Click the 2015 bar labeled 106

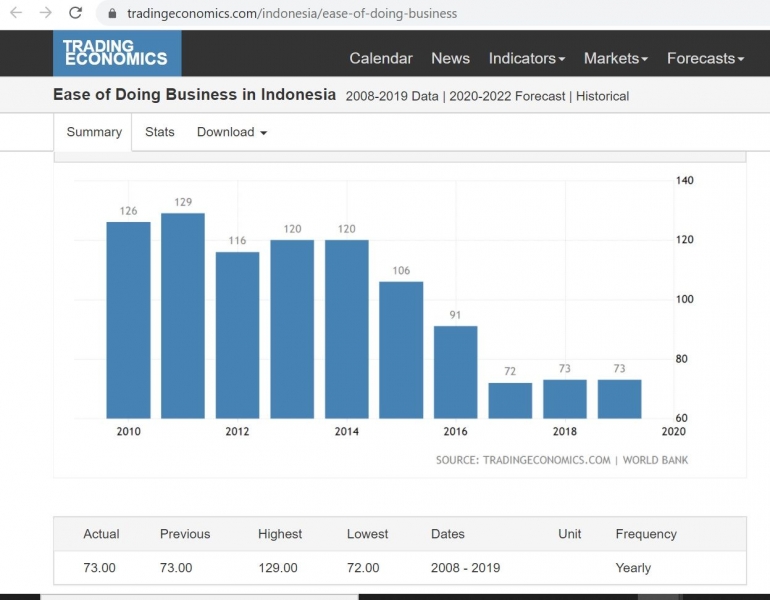(x=401, y=350)
